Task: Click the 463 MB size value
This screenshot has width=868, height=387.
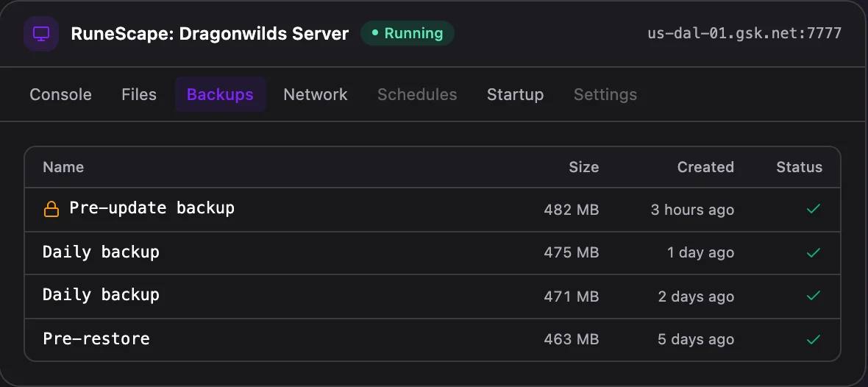Action: [572, 339]
